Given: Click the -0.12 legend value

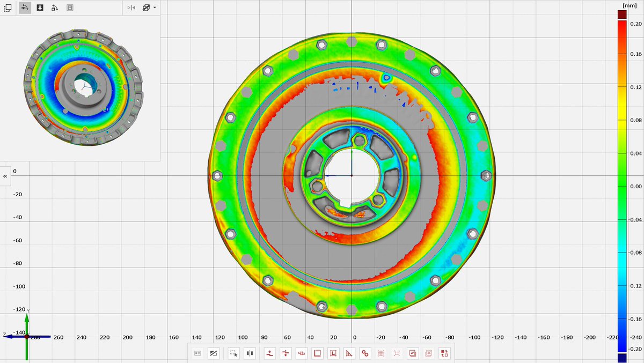Looking at the screenshot, I should point(635,285).
